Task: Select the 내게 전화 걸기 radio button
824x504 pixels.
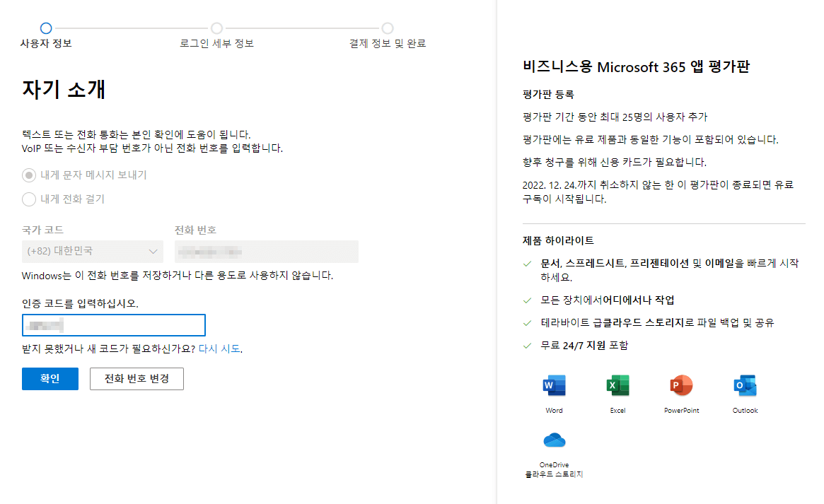Action: coord(29,199)
